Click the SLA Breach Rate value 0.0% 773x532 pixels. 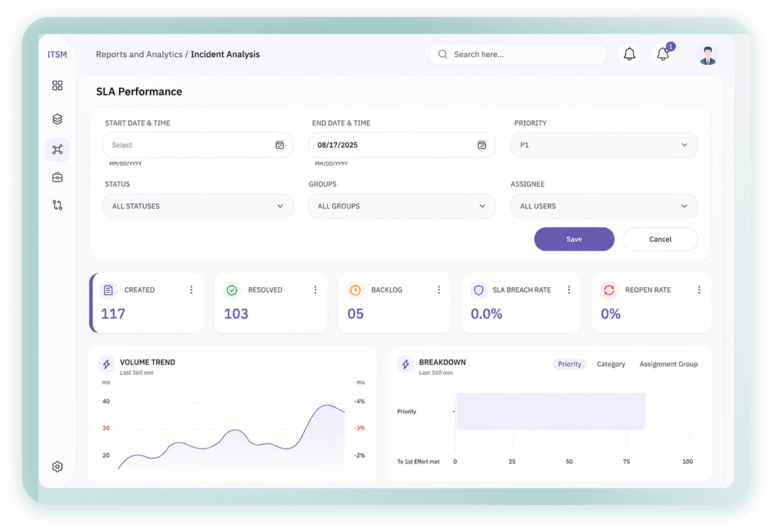coord(487,314)
